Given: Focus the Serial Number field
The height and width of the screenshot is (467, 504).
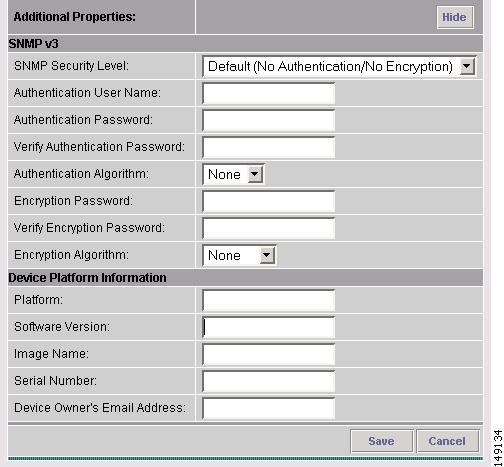Looking at the screenshot, I should click(x=269, y=381).
